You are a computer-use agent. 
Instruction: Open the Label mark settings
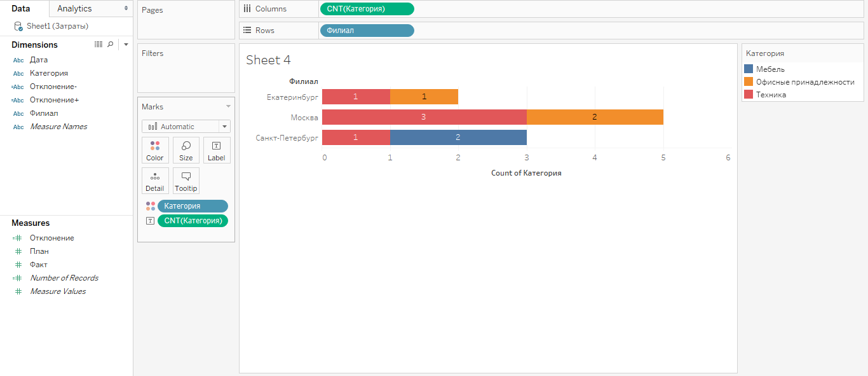(x=216, y=150)
